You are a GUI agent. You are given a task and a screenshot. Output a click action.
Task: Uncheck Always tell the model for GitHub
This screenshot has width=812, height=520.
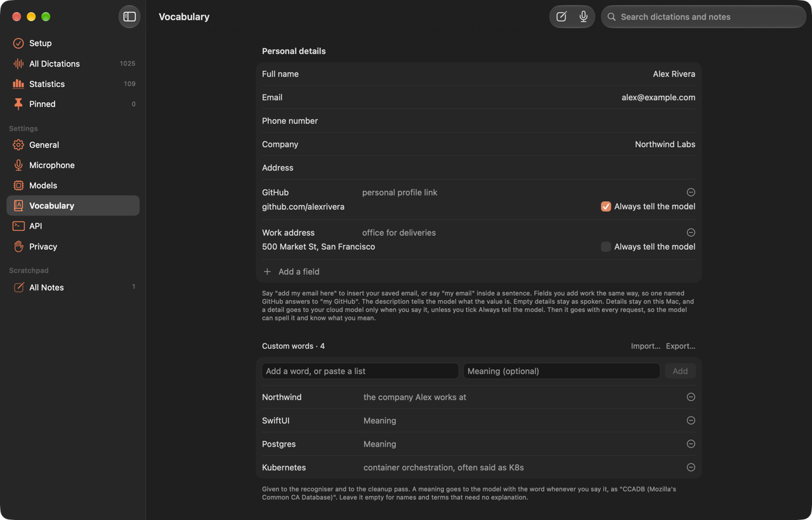click(x=606, y=206)
